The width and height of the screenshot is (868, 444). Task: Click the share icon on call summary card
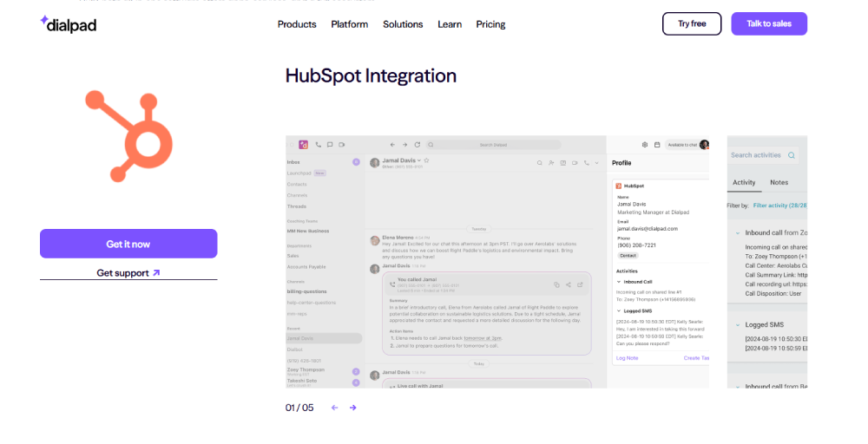569,284
